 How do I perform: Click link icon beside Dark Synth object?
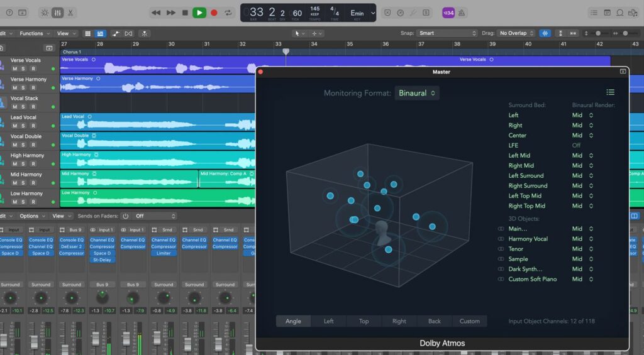501,269
